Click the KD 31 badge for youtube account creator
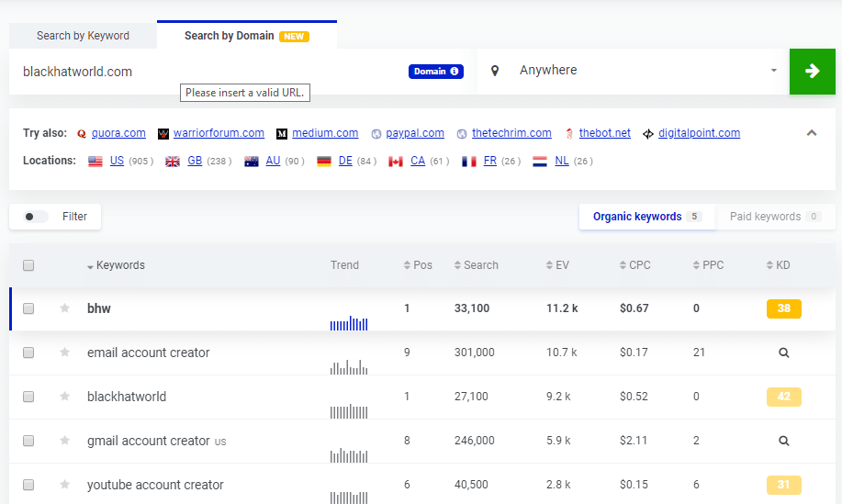Viewport: 842px width, 504px height. (x=784, y=485)
